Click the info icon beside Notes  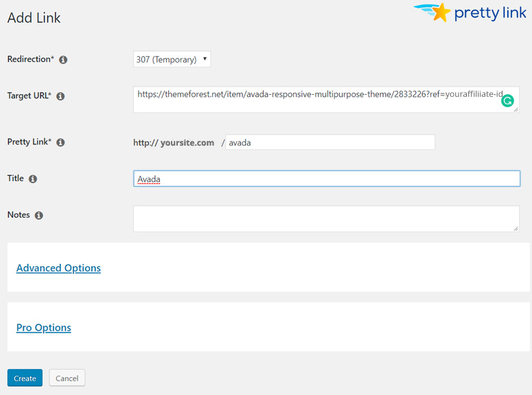39,215
